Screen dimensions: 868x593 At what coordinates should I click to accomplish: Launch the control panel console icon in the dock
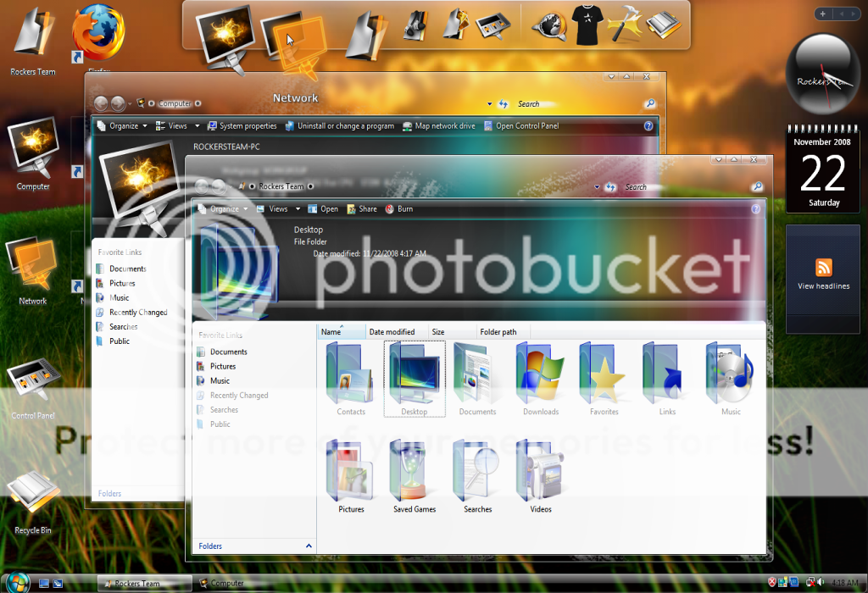pos(492,25)
